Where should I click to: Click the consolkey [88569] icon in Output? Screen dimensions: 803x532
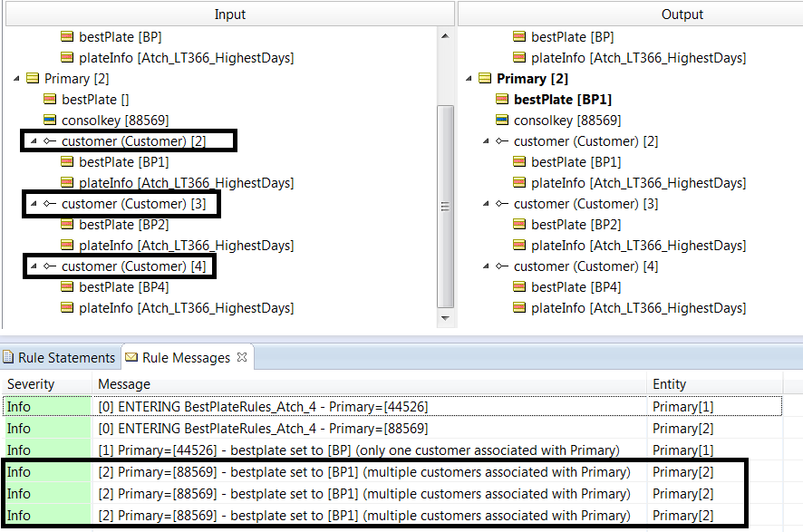point(502,121)
